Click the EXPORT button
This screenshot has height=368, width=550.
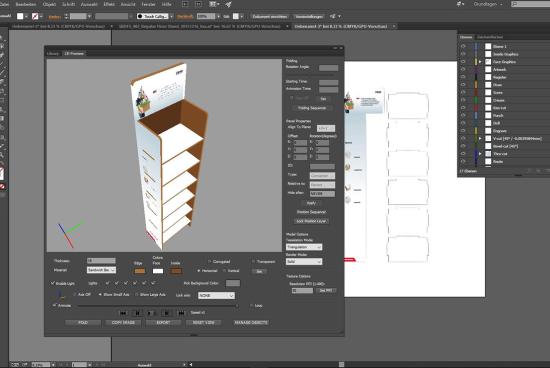click(163, 322)
